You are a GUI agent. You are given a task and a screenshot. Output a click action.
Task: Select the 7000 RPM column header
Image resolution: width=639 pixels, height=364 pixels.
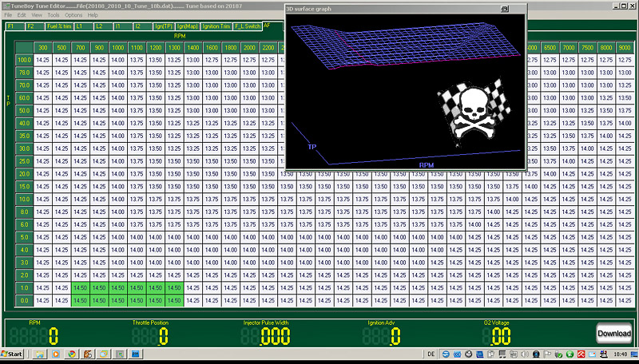568,48
